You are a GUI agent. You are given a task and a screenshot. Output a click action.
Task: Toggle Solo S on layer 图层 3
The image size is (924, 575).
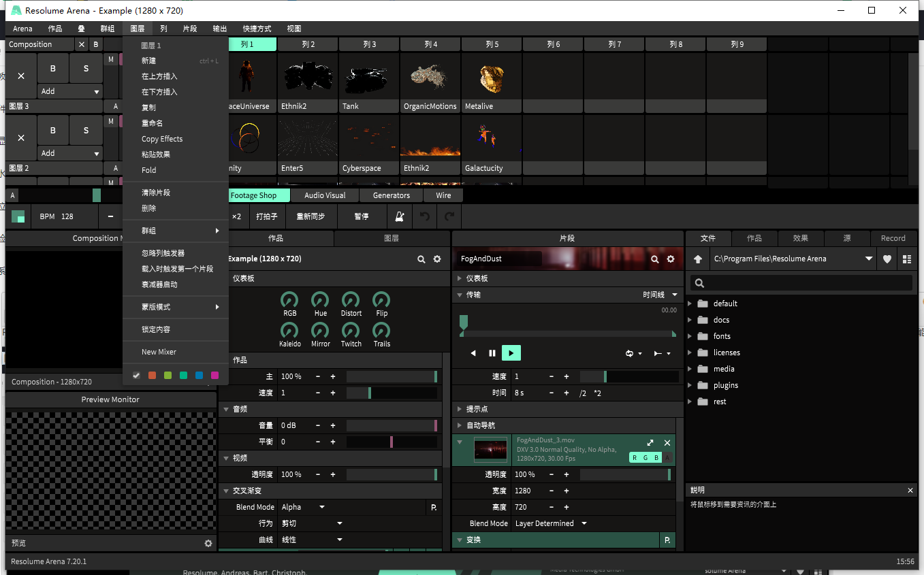point(86,68)
